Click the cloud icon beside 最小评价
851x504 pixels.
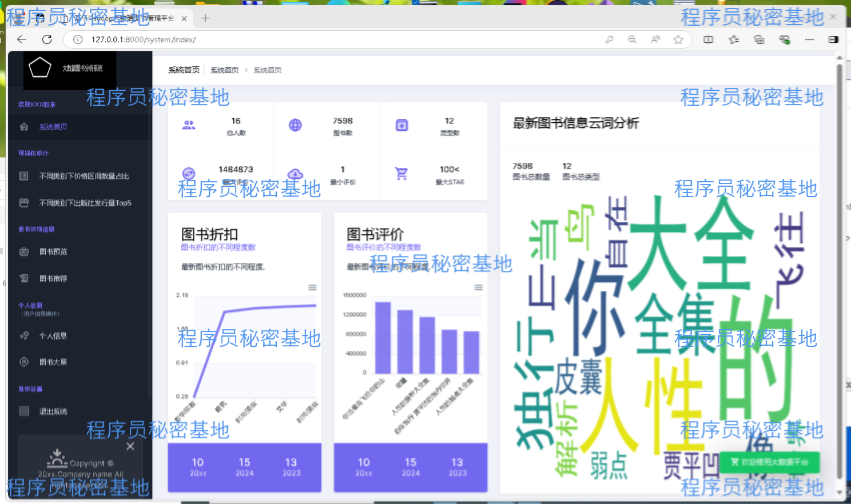point(295,174)
